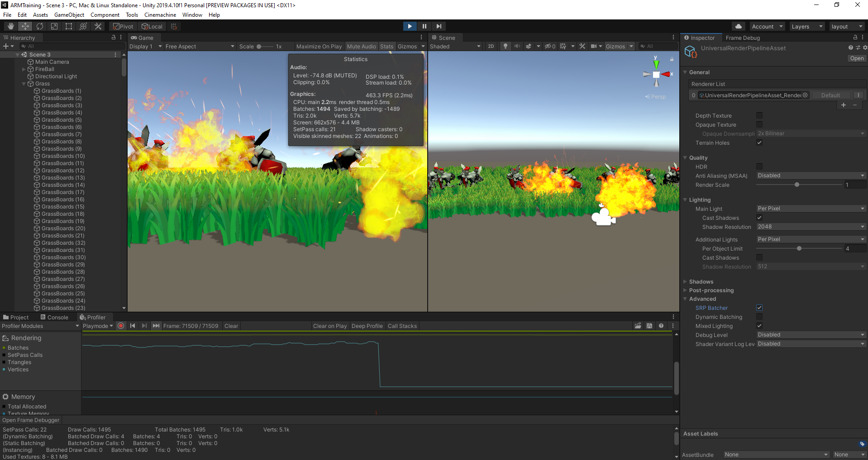The width and height of the screenshot is (868, 460).
Task: Select the Rect Transform tool
Action: pos(69,26)
